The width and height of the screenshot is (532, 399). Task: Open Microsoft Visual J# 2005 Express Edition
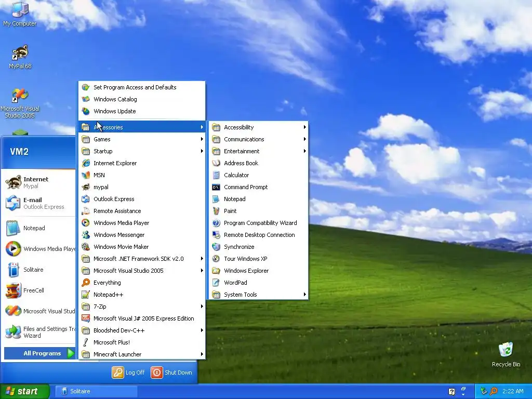(x=142, y=318)
